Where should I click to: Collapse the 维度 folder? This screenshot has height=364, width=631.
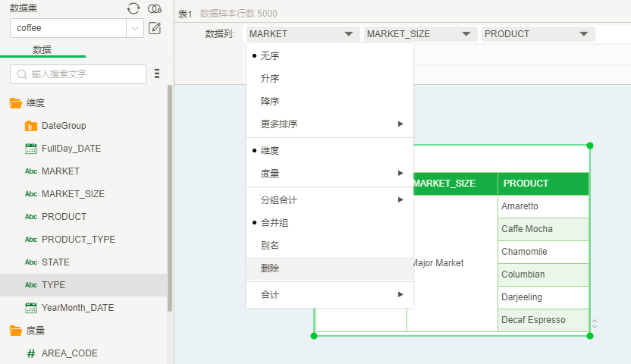16,103
